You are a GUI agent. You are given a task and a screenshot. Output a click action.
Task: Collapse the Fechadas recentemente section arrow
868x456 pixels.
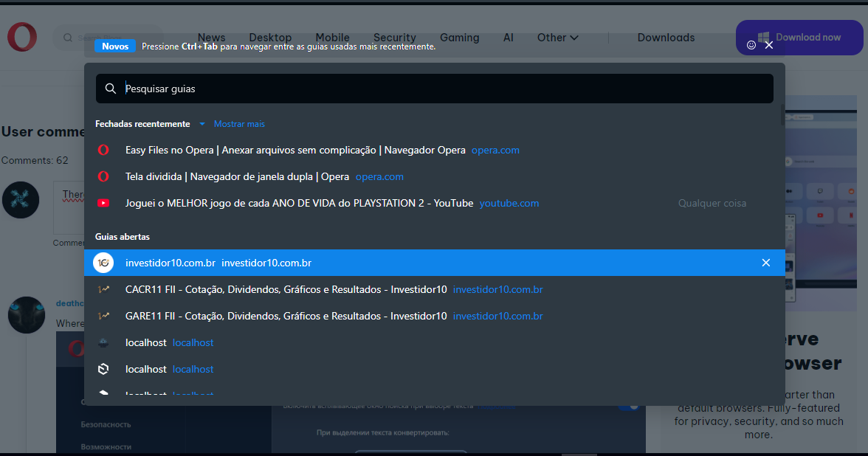pyautogui.click(x=202, y=124)
